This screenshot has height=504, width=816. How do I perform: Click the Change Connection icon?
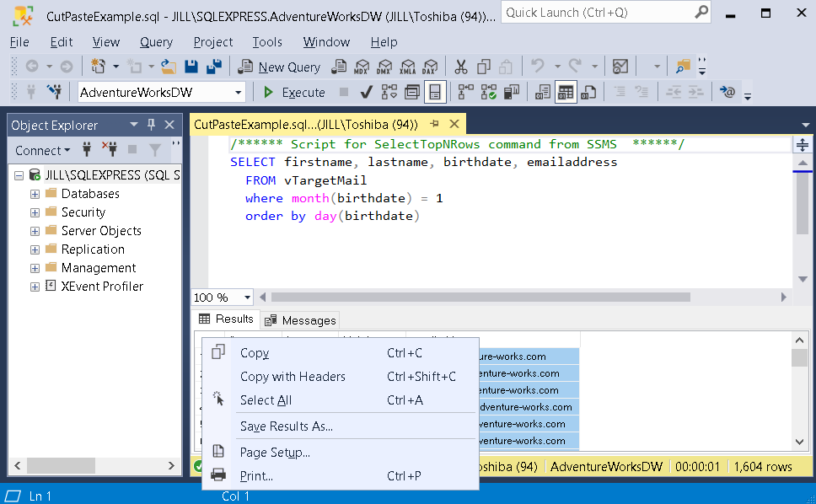pos(54,92)
